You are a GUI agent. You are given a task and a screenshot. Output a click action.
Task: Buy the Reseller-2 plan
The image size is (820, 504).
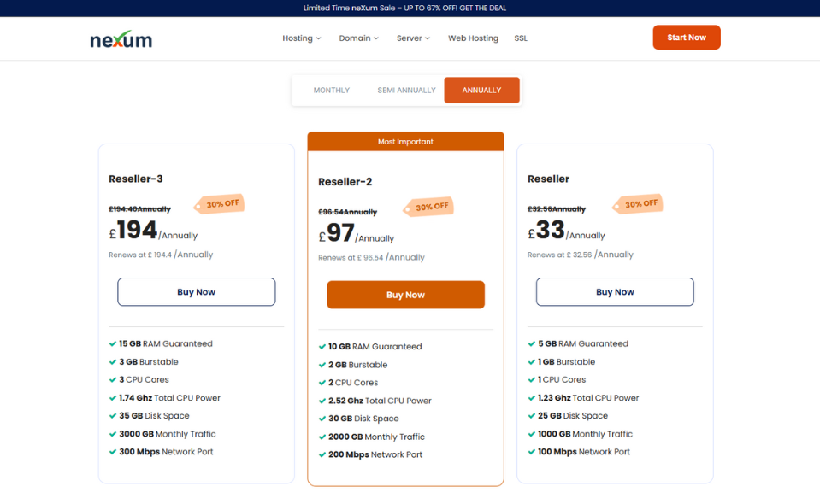(x=405, y=295)
